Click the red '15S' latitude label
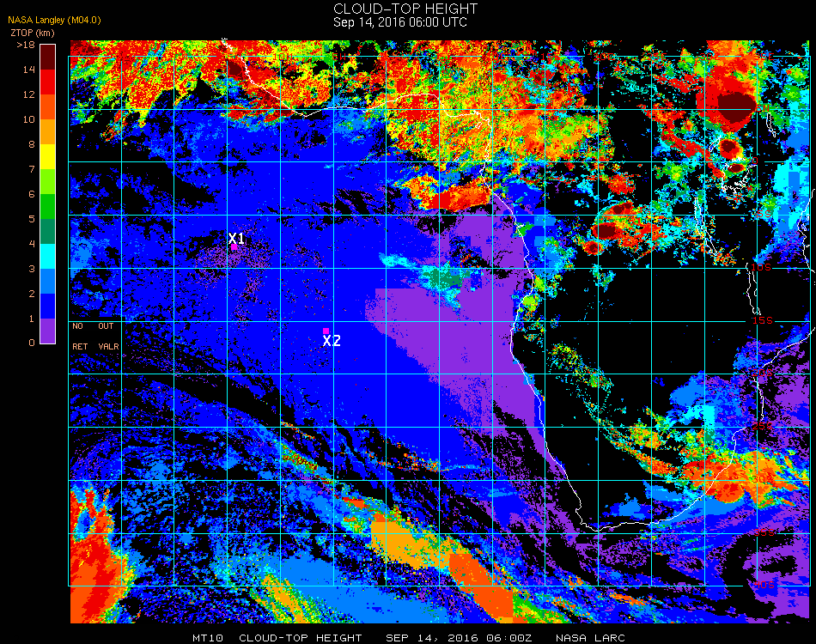 click(763, 320)
